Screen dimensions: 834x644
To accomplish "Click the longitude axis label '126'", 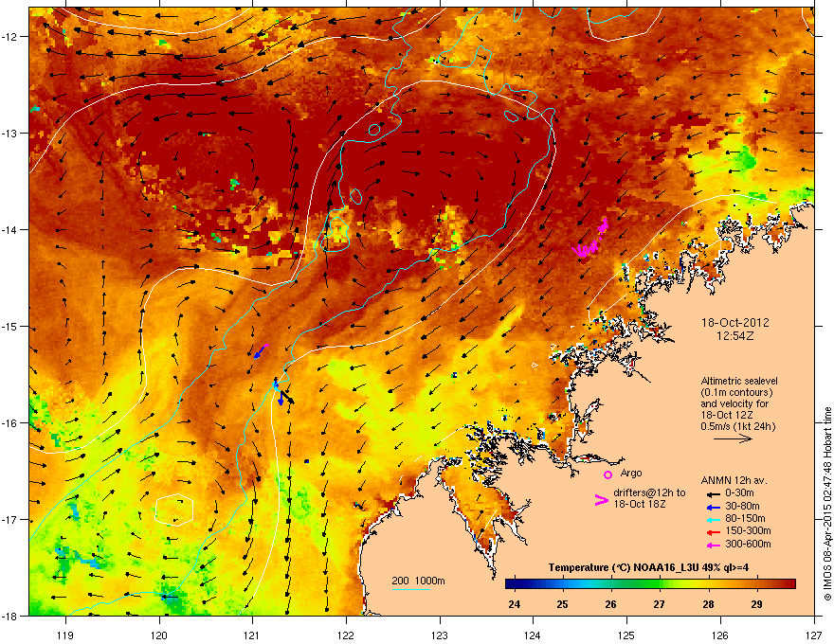I will (x=720, y=635).
